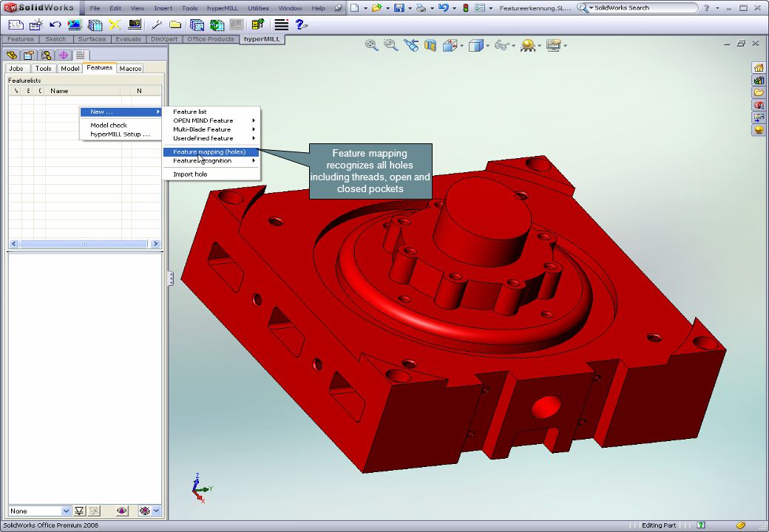Click the Name column header
This screenshot has height=532, width=769.
click(84, 91)
